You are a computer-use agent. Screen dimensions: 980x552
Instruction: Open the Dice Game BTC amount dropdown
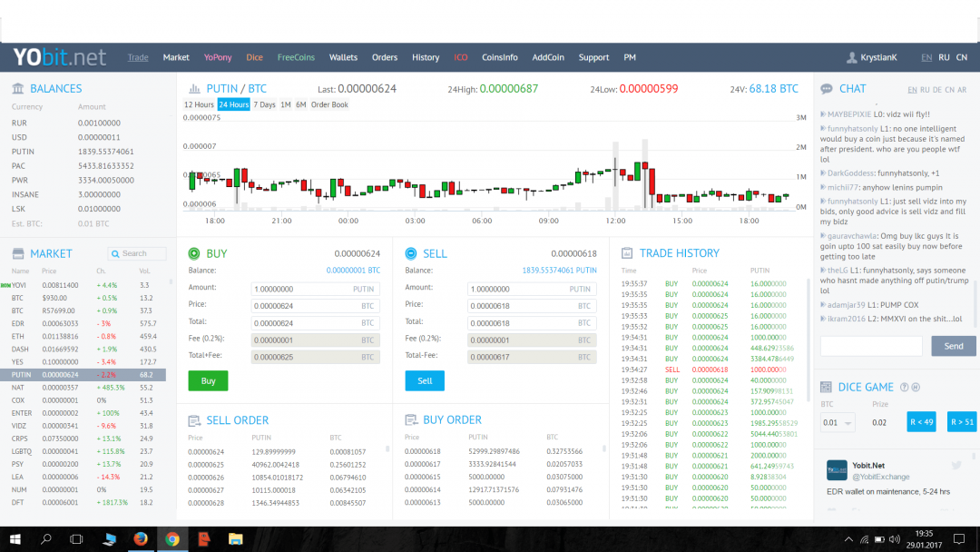point(837,422)
